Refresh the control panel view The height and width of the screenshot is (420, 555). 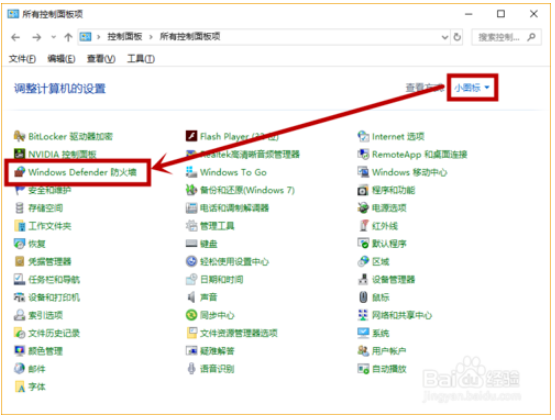457,37
